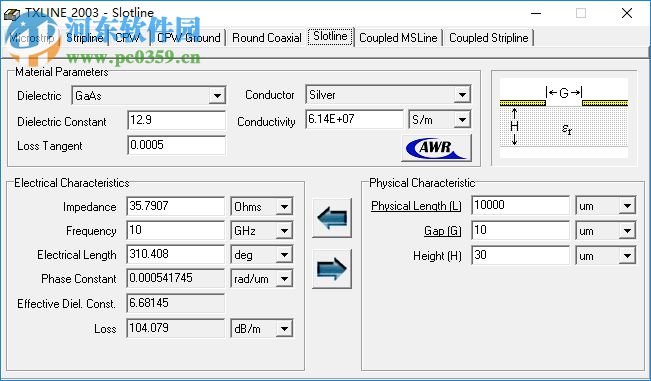651x381 pixels.
Task: Switch to the Microstrip tab
Action: 32,38
